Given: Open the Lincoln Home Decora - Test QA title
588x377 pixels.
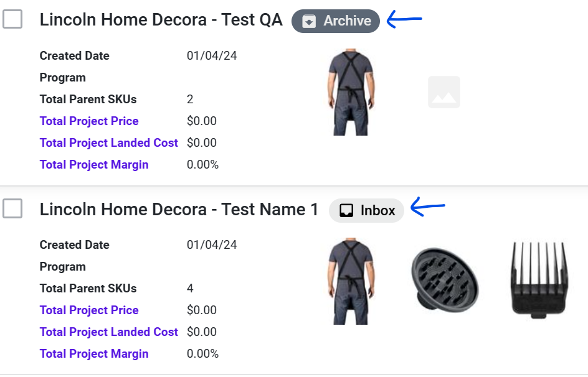Looking at the screenshot, I should coord(161,20).
